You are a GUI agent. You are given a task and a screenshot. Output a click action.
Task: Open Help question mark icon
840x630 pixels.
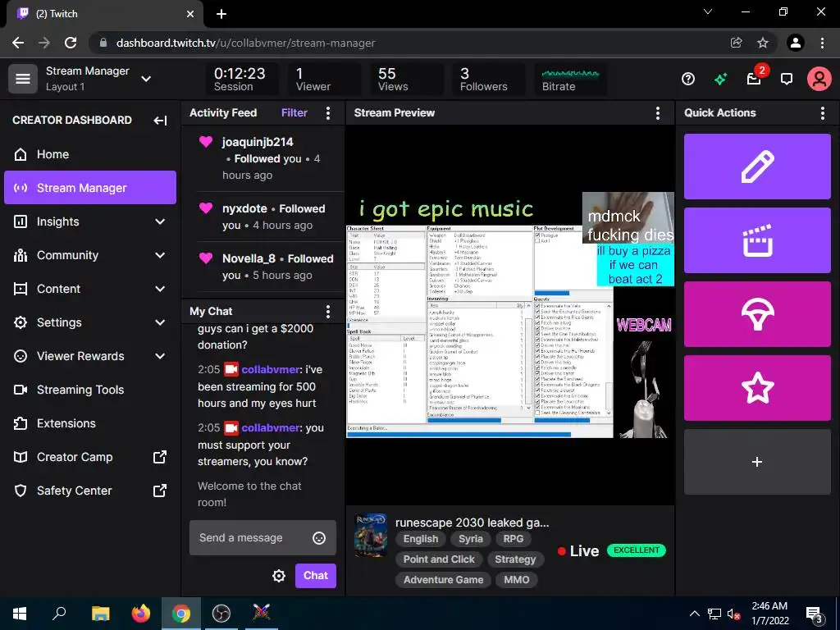pos(688,80)
